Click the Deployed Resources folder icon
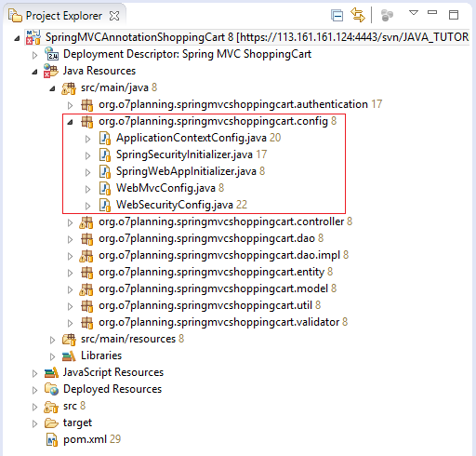The height and width of the screenshot is (456, 476). pos(51,389)
